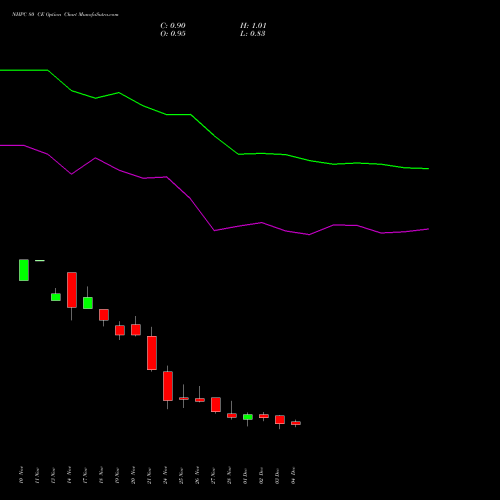Image resolution: width=500 pixels, height=500 pixels.
Task: Select the 17 Nov date label
Action: tap(85, 475)
